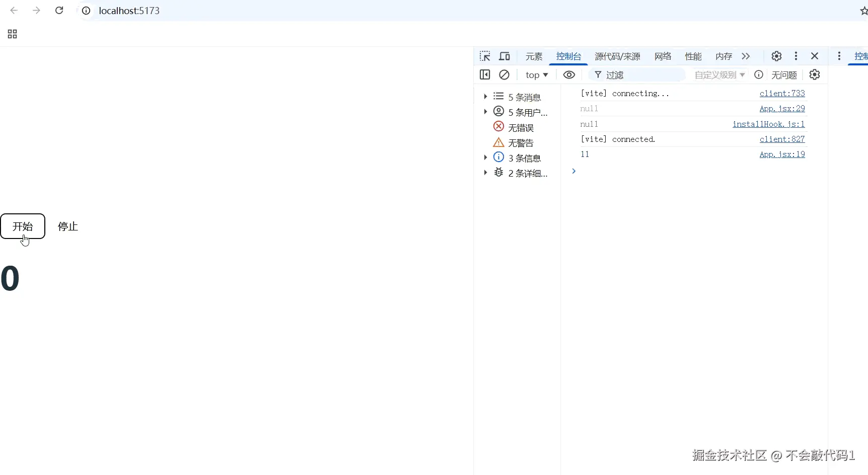This screenshot has height=475, width=868.
Task: Open the apps grid shortcut
Action: pyautogui.click(x=13, y=34)
